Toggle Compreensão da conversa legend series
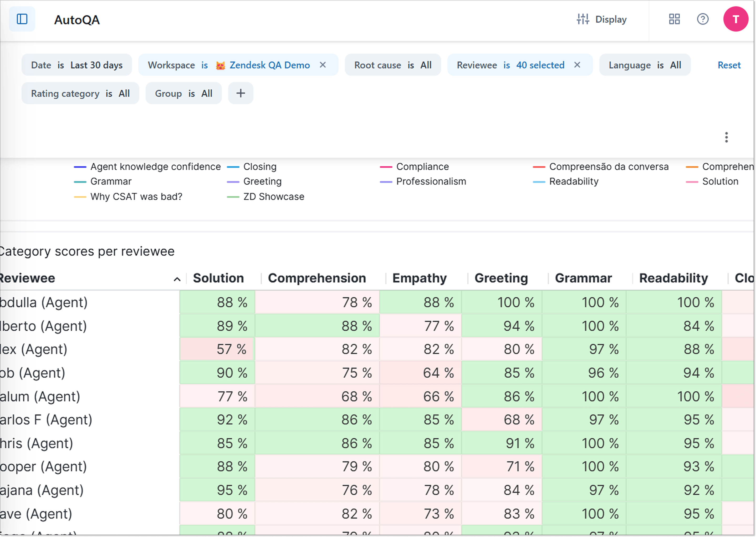This screenshot has width=756, height=537. tap(601, 167)
